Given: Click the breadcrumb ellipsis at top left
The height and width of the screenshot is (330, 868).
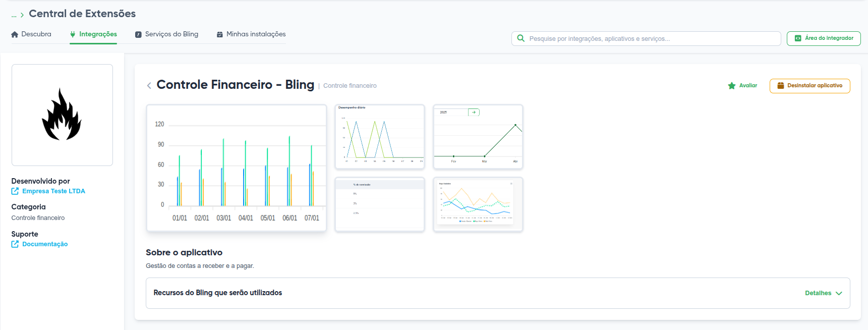Looking at the screenshot, I should click(14, 15).
